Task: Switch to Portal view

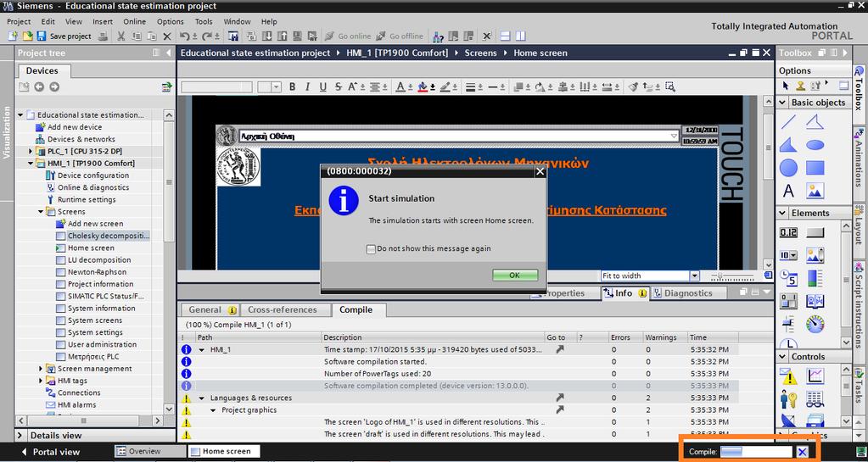Action: point(50,452)
